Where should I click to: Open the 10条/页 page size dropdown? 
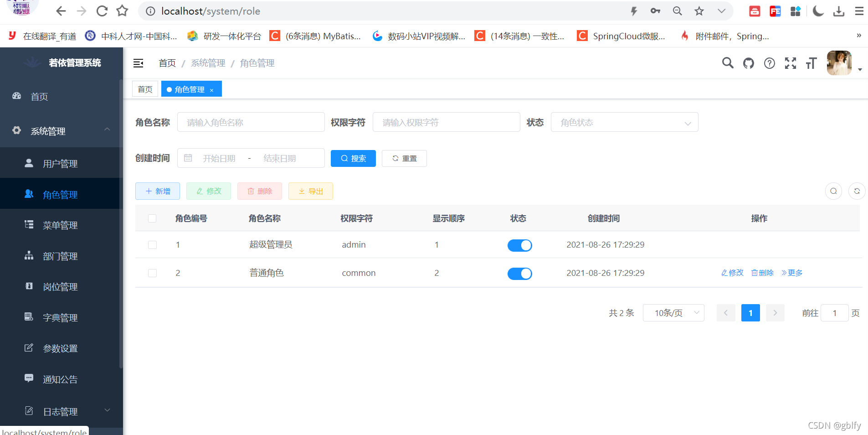(673, 313)
